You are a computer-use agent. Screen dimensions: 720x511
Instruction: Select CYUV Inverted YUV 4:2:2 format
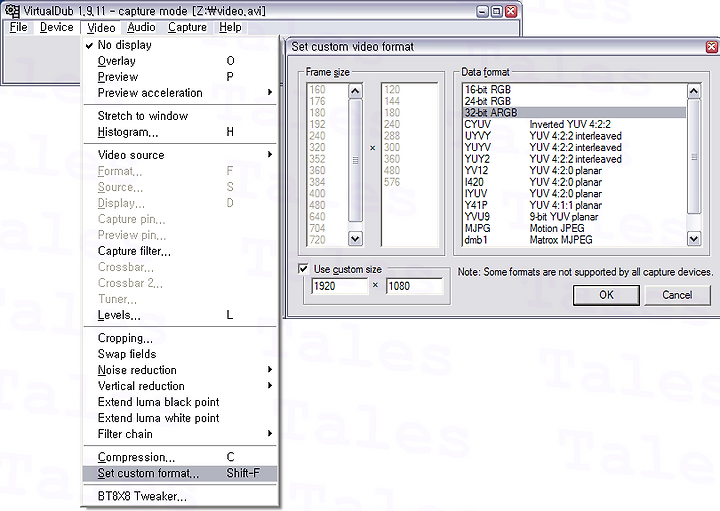(574, 124)
